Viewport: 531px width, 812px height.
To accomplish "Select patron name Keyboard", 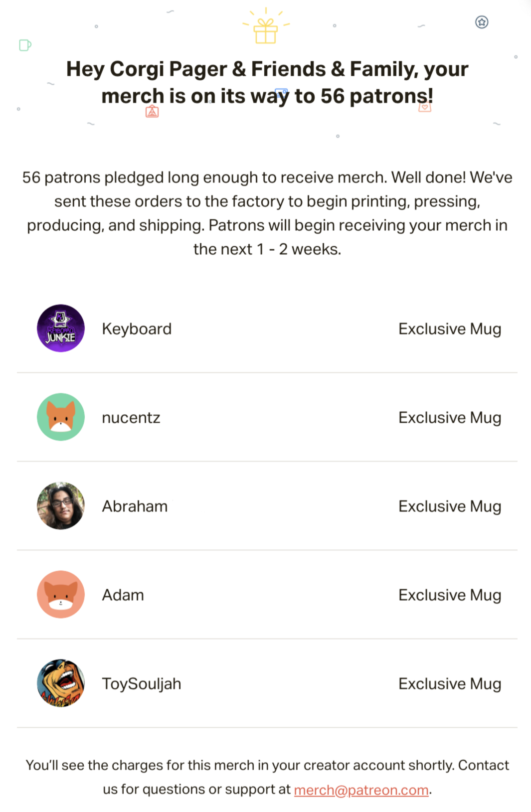I will (137, 329).
